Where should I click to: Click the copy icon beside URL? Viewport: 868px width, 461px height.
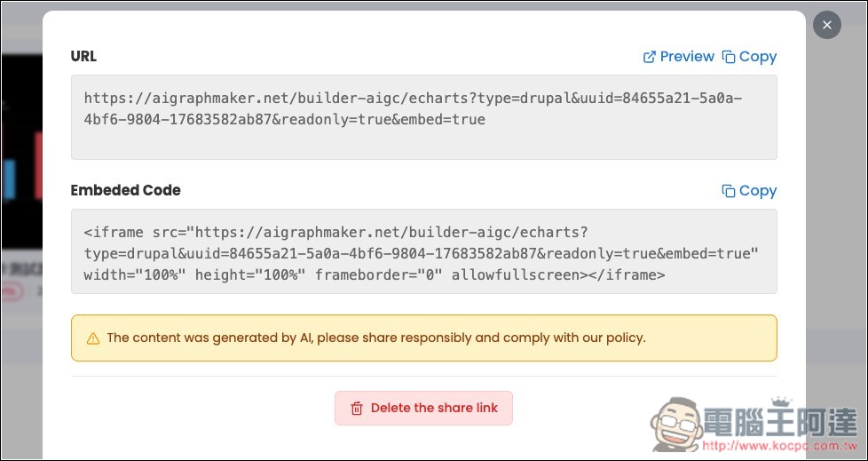(x=729, y=57)
